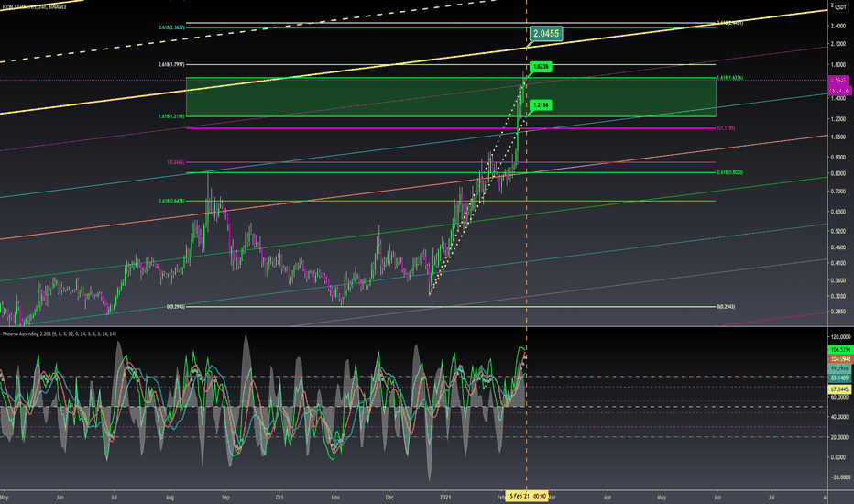Click the 0.3600 price axis tick
This screenshot has height=504, width=854.
pos(838,280)
